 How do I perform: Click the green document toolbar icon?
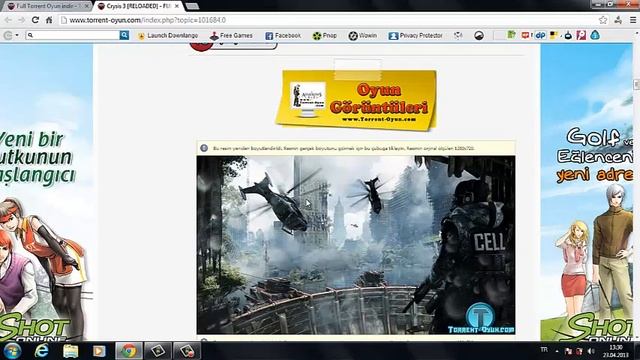pyautogui.click(x=511, y=36)
